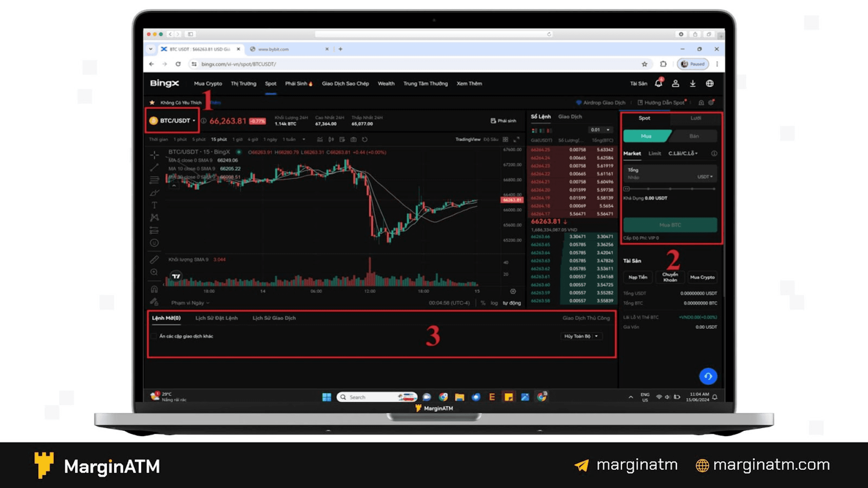Click the favorites star icon

[x=152, y=102]
